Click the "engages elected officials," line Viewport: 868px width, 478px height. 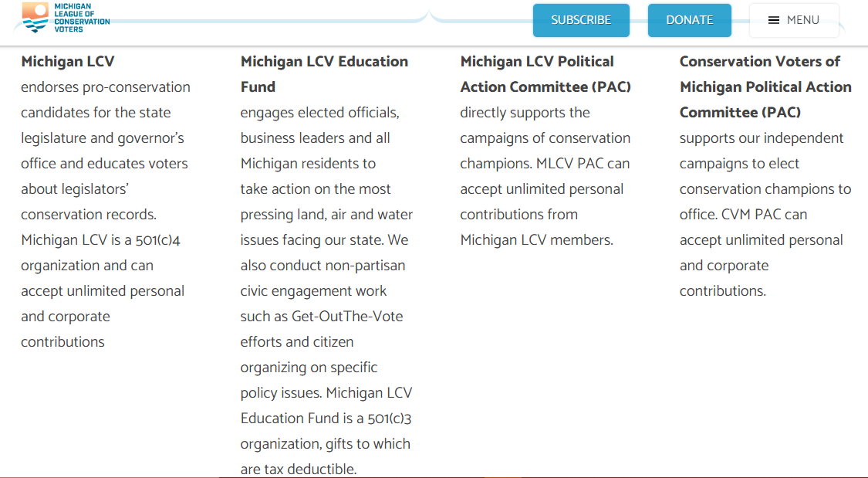click(x=319, y=113)
